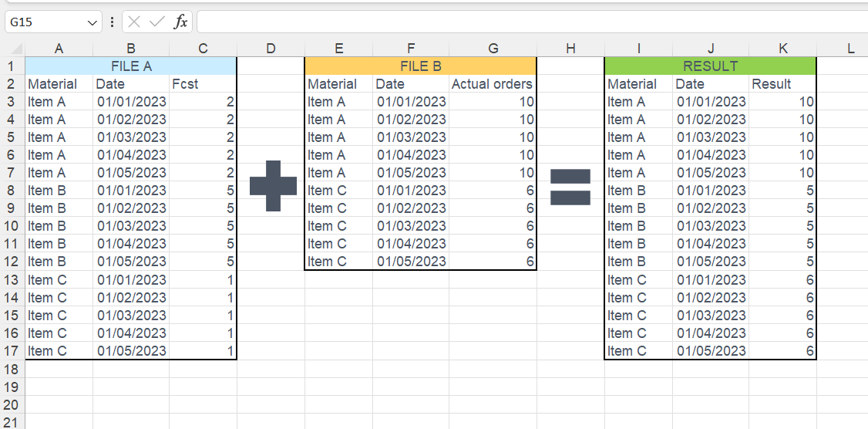This screenshot has height=429, width=868.
Task: Select row 15 header
Action: coord(12,316)
